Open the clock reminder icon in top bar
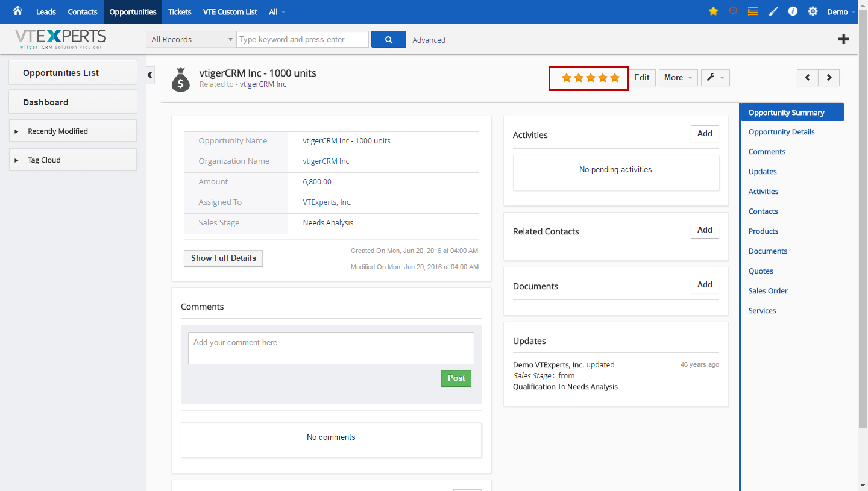This screenshot has width=868, height=491. pyautogui.click(x=733, y=11)
